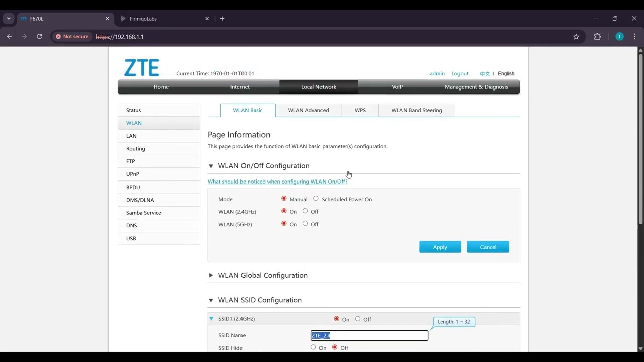The width and height of the screenshot is (644, 362).
Task: Apply the WLAN On/Off settings
Action: click(x=440, y=247)
